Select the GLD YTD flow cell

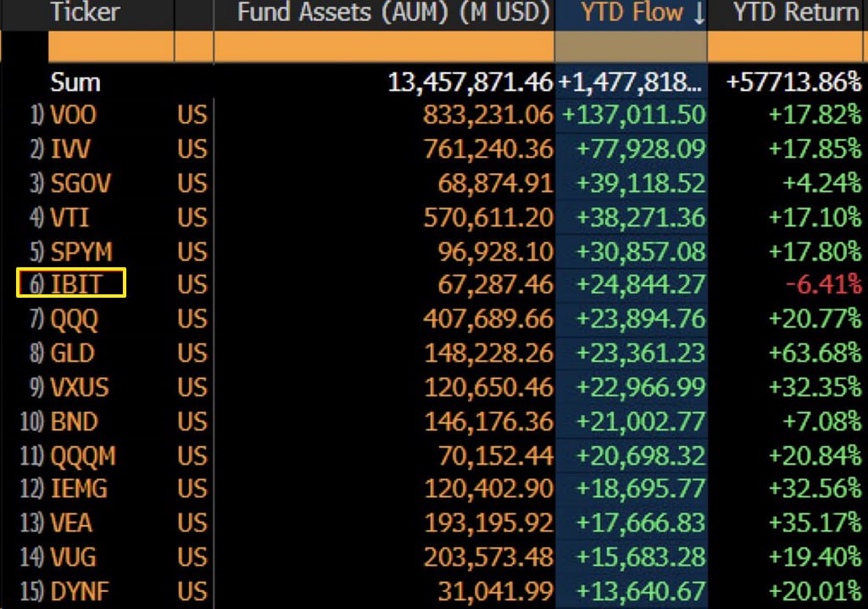point(640,353)
